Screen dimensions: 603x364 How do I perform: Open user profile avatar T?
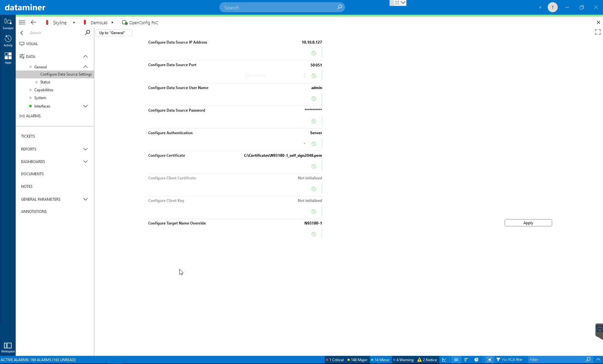[552, 7]
